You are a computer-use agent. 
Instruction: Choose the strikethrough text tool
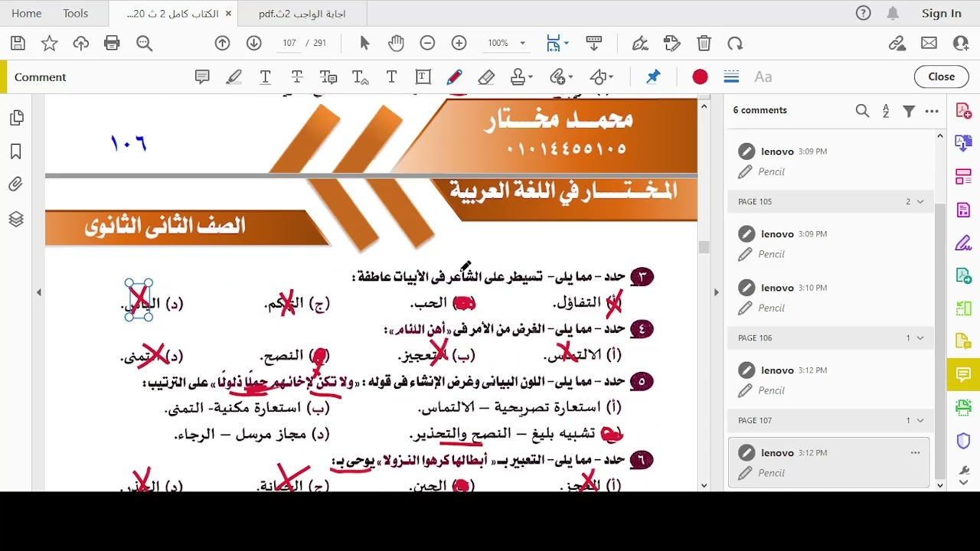pos(297,77)
